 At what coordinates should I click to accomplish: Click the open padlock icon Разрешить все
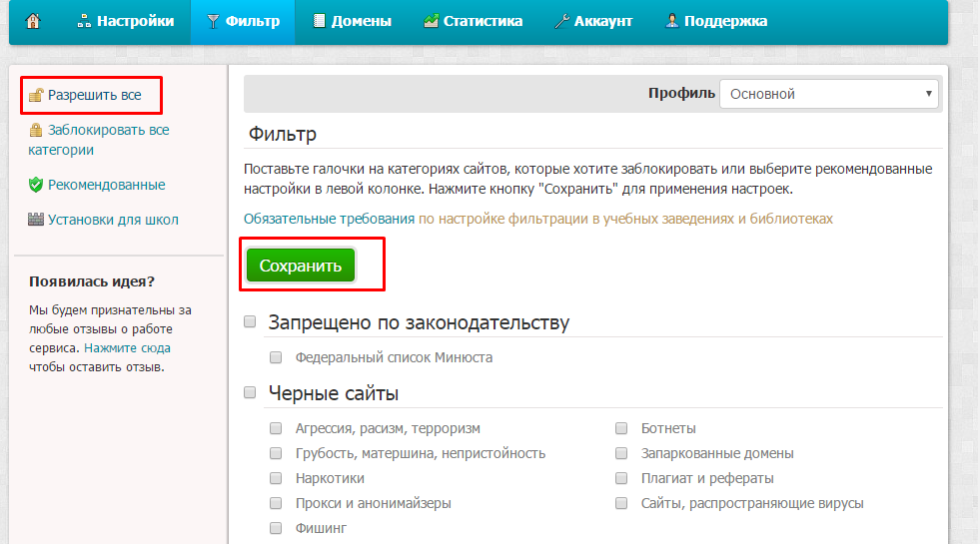point(36,95)
